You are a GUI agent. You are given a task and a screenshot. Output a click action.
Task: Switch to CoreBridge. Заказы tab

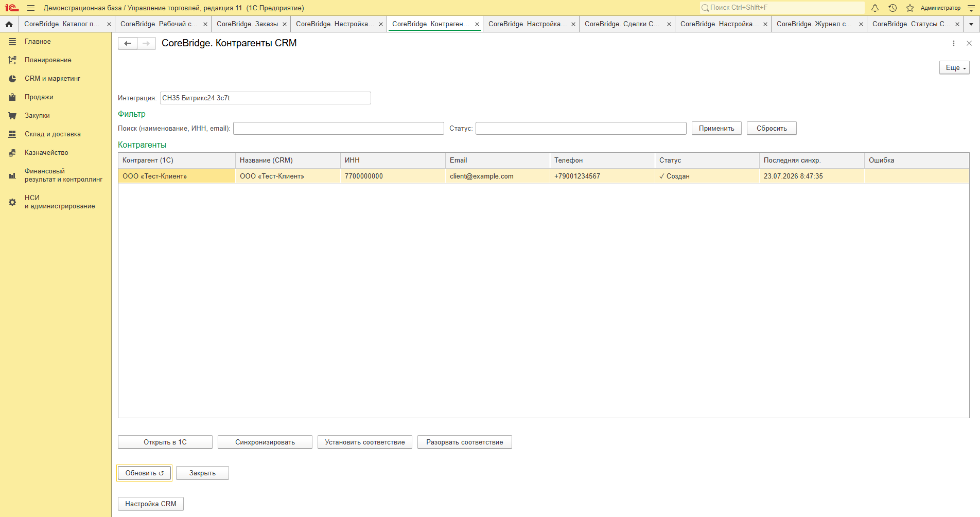[x=248, y=24]
